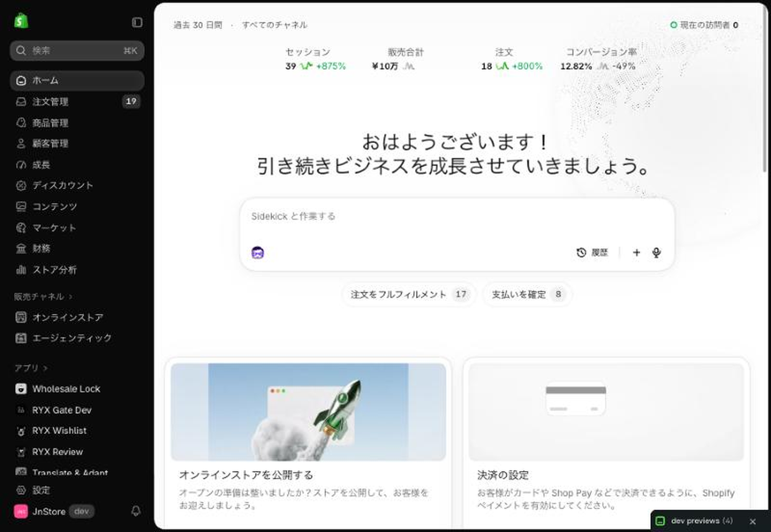The height and width of the screenshot is (532, 771).
Task: Click the マーケット globe icon
Action: click(x=21, y=227)
